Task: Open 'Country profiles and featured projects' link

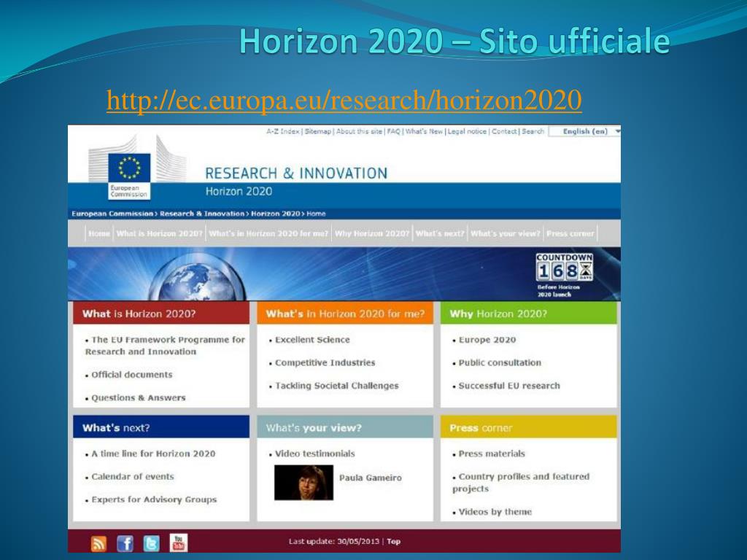Action: [x=521, y=483]
